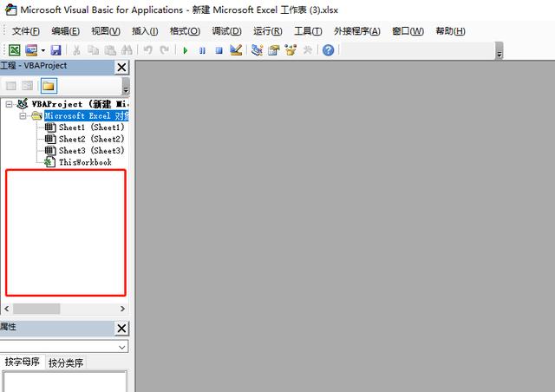Open the 插入(I) menu
This screenshot has height=392, width=555.
(x=145, y=31)
